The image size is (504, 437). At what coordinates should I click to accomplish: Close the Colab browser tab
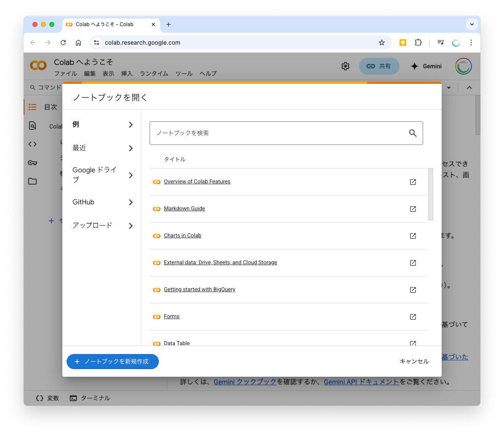tap(153, 24)
